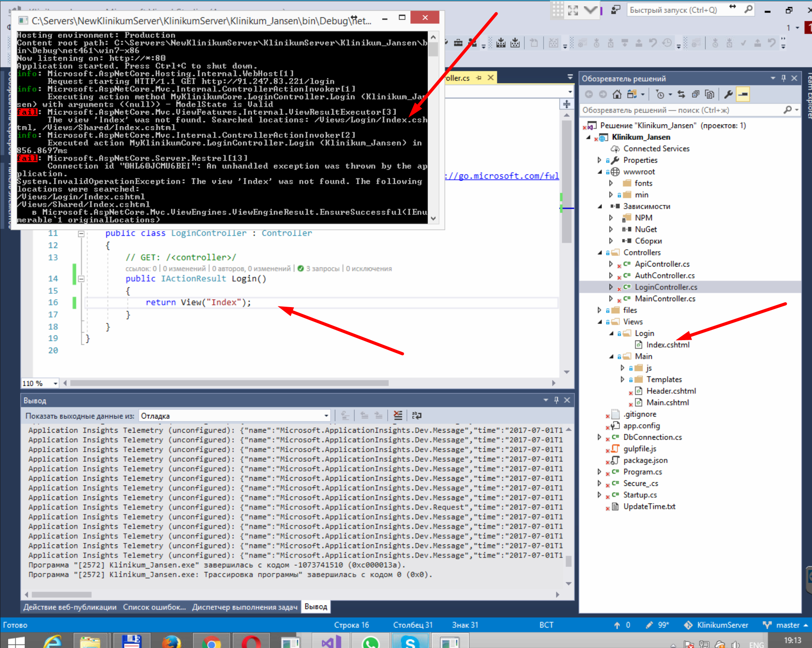The image size is (812, 648).
Task: Select the Вывод bottom tab
Action: [x=316, y=607]
